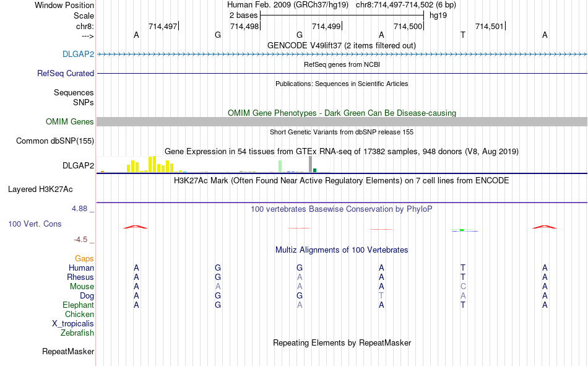Click the light green bar in GTEx chart
The image size is (588, 366).
point(280,167)
